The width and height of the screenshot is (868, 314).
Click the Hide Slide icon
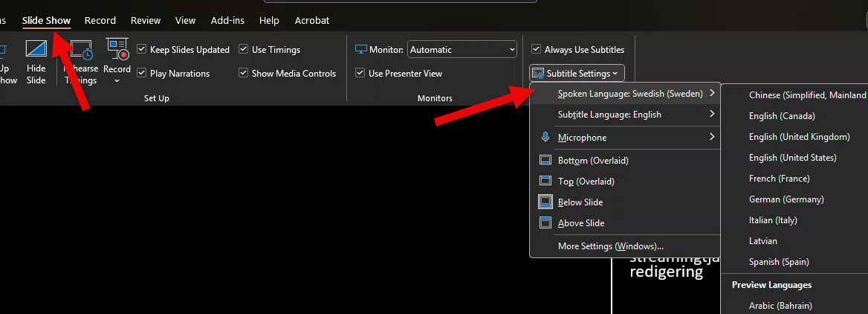[36, 50]
